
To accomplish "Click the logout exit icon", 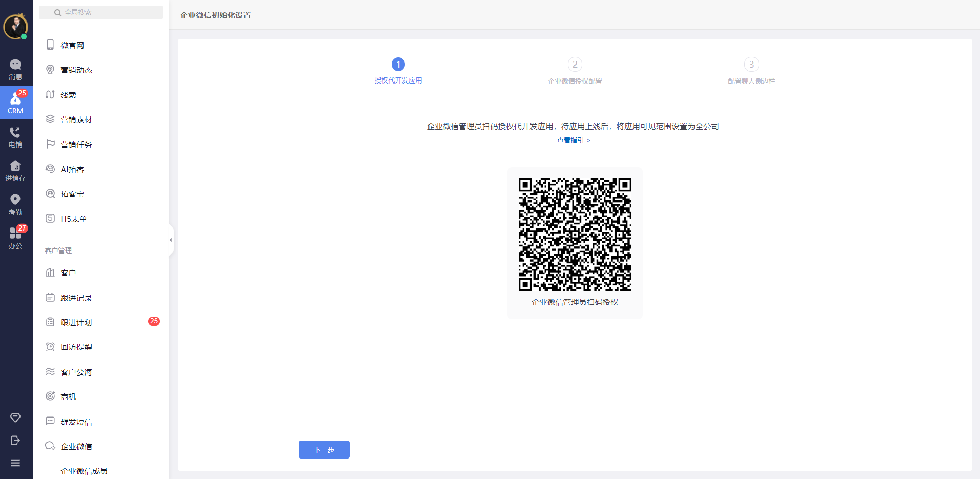I will (15, 440).
